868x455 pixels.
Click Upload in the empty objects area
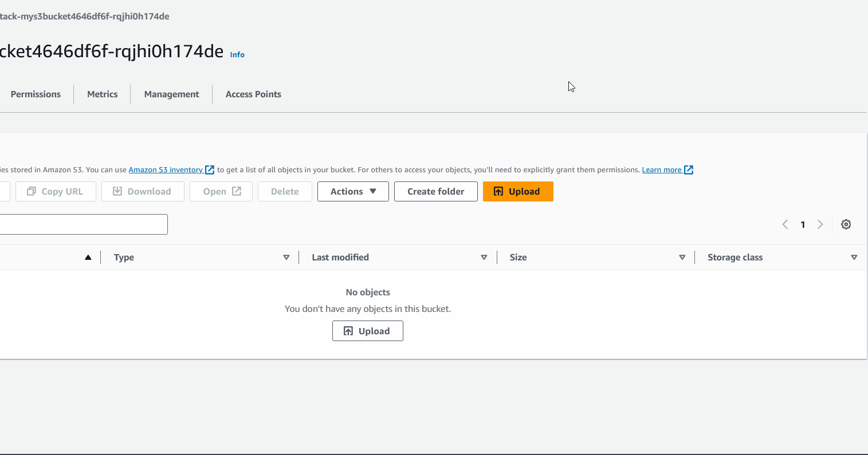click(367, 331)
